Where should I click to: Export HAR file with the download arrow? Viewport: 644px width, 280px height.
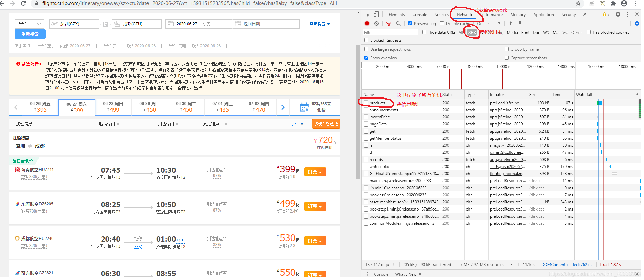pyautogui.click(x=520, y=23)
